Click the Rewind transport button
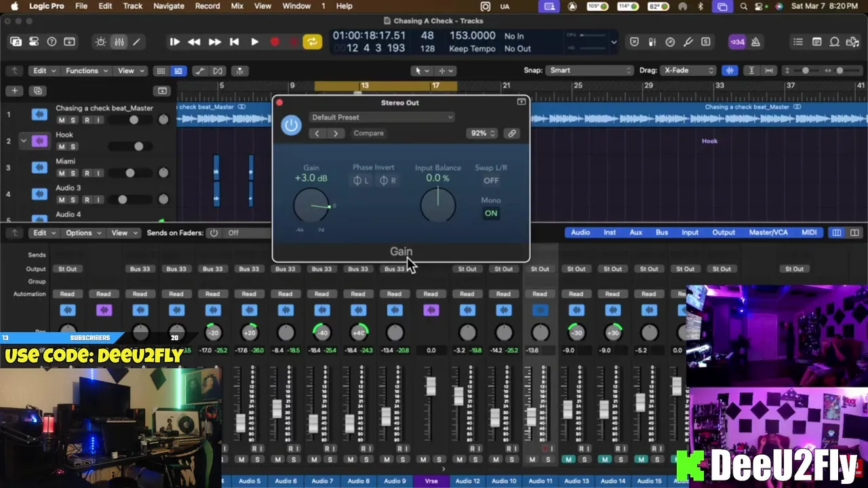 tap(194, 42)
